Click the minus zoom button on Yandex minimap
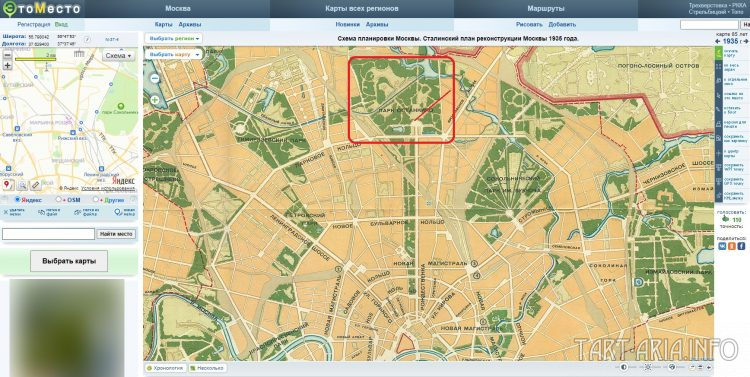Image resolution: width=750 pixels, height=377 pixels. [7, 55]
